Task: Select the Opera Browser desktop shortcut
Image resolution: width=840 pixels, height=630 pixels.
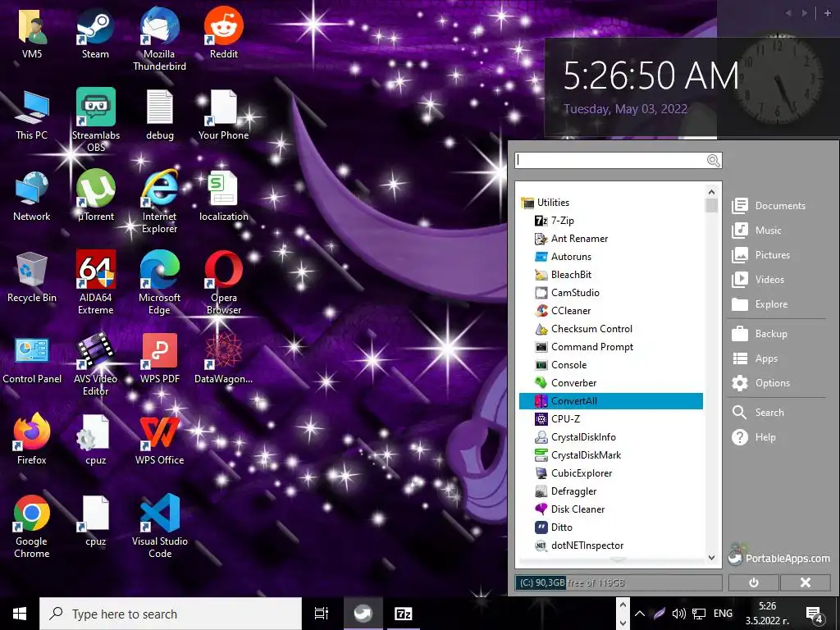Action: point(224,282)
